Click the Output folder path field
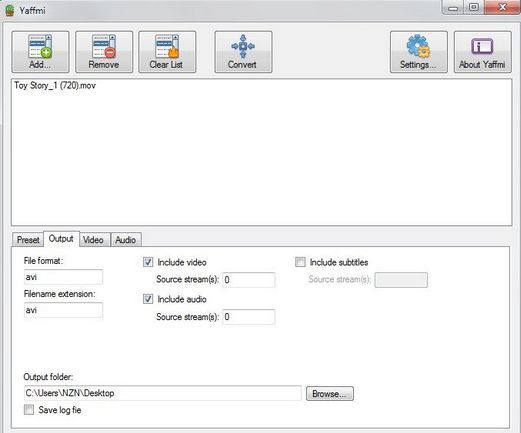521x433 pixels. tap(163, 393)
